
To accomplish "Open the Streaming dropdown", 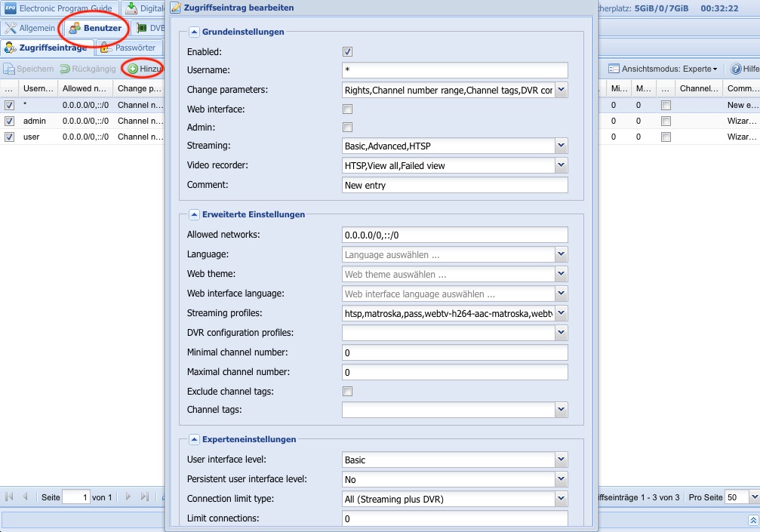I will click(x=562, y=146).
